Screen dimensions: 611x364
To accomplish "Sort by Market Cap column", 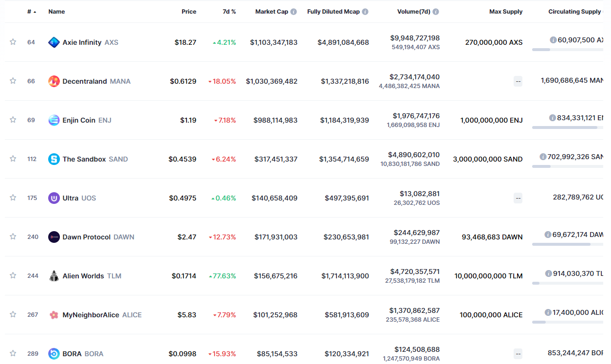I will tap(272, 12).
